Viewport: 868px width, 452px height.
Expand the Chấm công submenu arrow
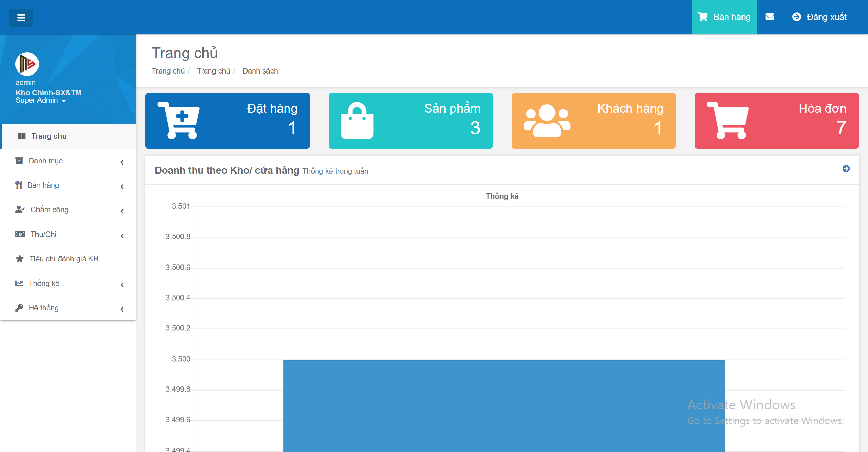(122, 211)
